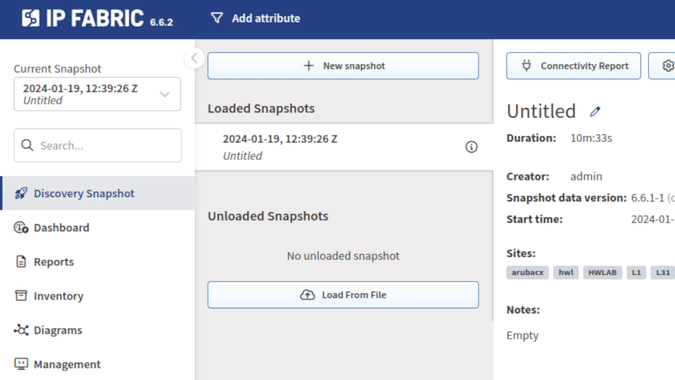The height and width of the screenshot is (380, 675).
Task: Click the Load From File button
Action: click(x=343, y=295)
